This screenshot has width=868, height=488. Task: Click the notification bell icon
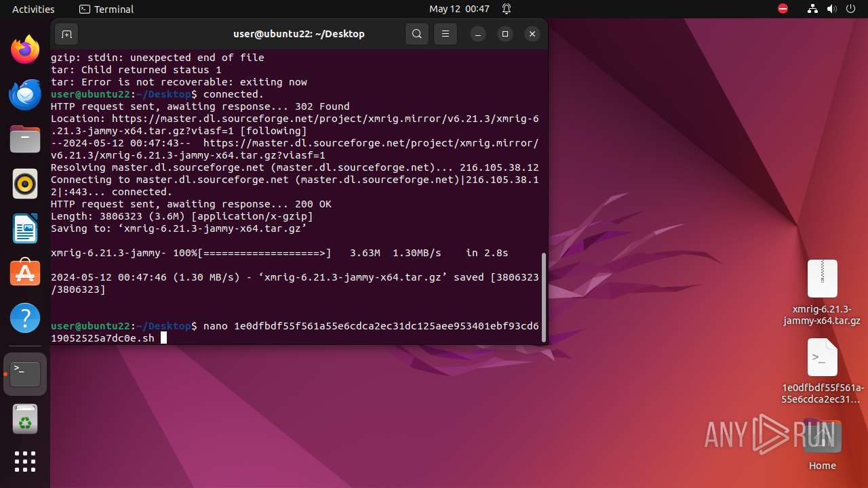507,9
